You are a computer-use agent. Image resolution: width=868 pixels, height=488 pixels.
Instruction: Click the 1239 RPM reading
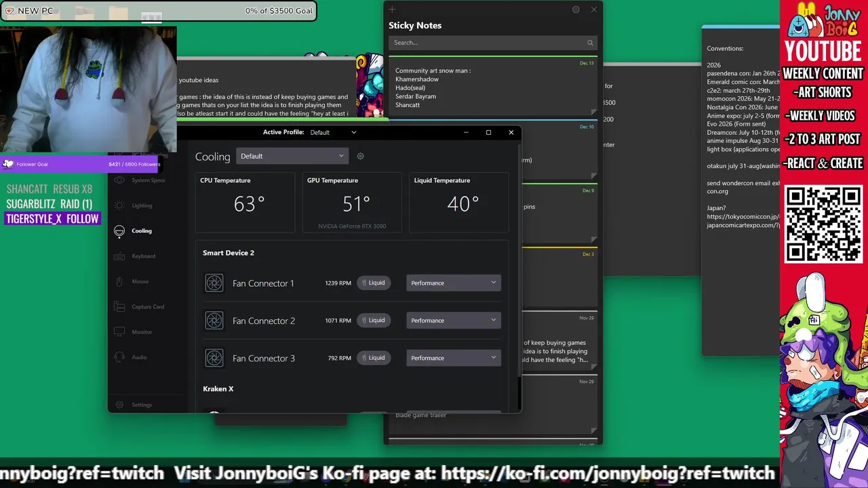338,283
